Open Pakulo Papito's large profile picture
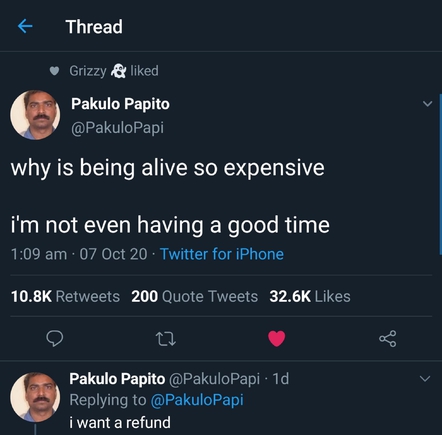This screenshot has height=435, width=442. (35, 115)
